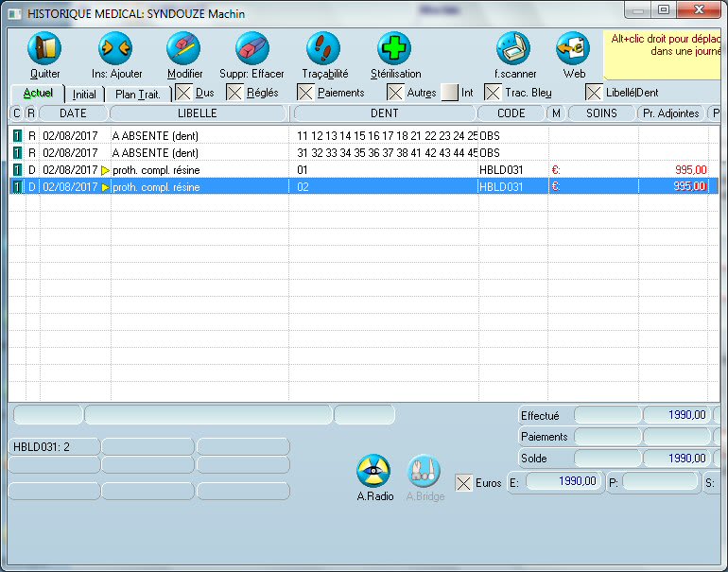Open the Stérilisation green cross icon

[x=395, y=49]
